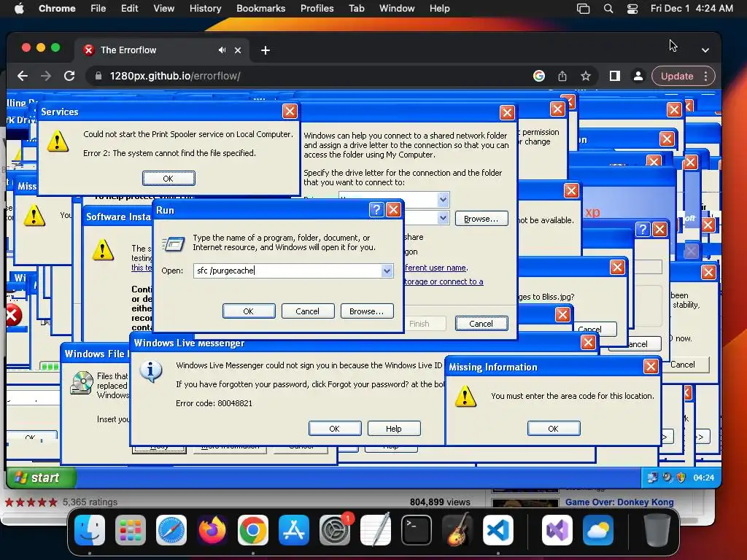This screenshot has width=747, height=560.
Task: Open GarageBand from the Dock
Action: (x=457, y=530)
